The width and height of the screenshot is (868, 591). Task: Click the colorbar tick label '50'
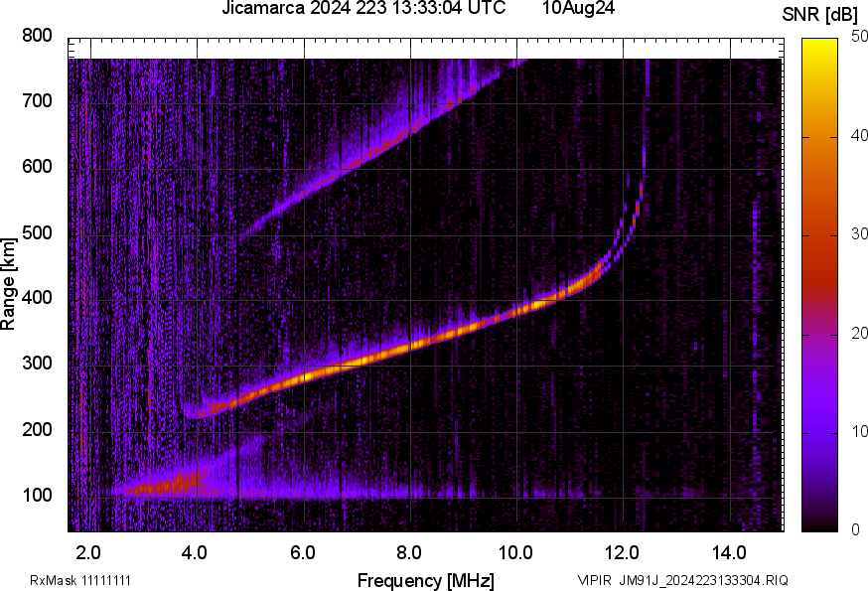click(x=859, y=37)
